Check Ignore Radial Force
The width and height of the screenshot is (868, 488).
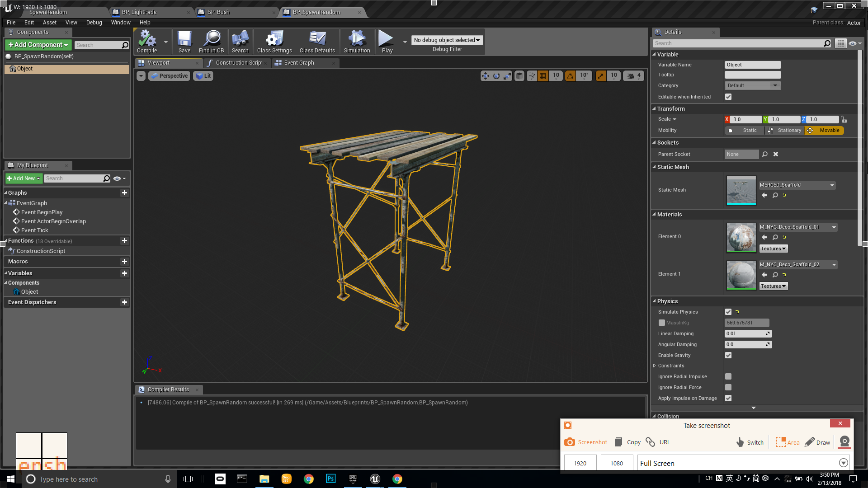pos(728,387)
